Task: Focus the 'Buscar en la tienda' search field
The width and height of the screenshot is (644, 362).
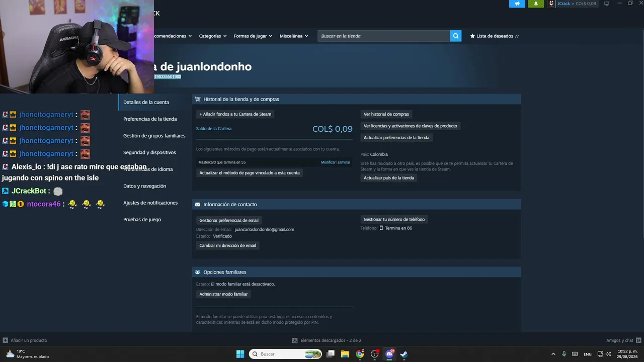Action: [384, 36]
